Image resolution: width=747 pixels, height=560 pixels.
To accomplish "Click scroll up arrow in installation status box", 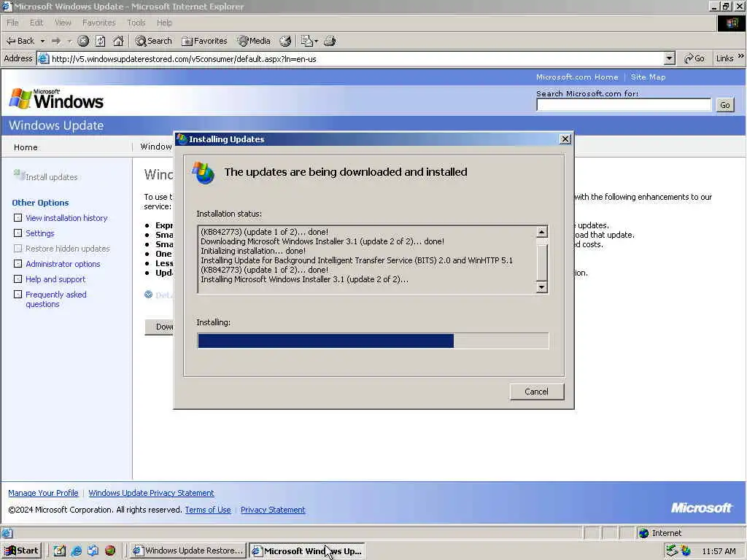I will tap(542, 232).
